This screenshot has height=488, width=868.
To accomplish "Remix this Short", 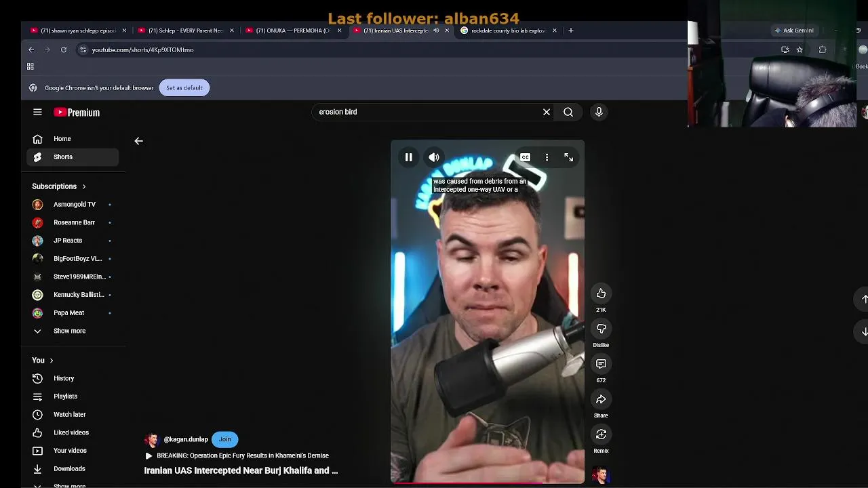I will pyautogui.click(x=601, y=434).
